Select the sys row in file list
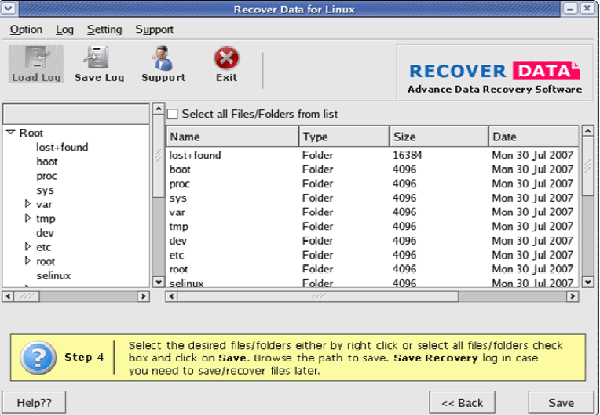The height and width of the screenshot is (415, 600). pos(372,198)
